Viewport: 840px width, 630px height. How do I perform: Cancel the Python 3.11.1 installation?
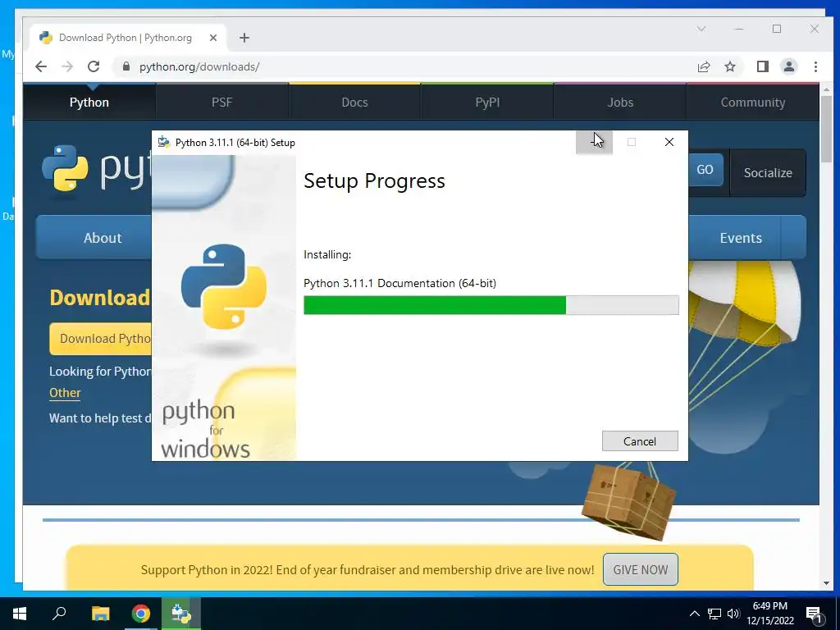click(x=640, y=441)
